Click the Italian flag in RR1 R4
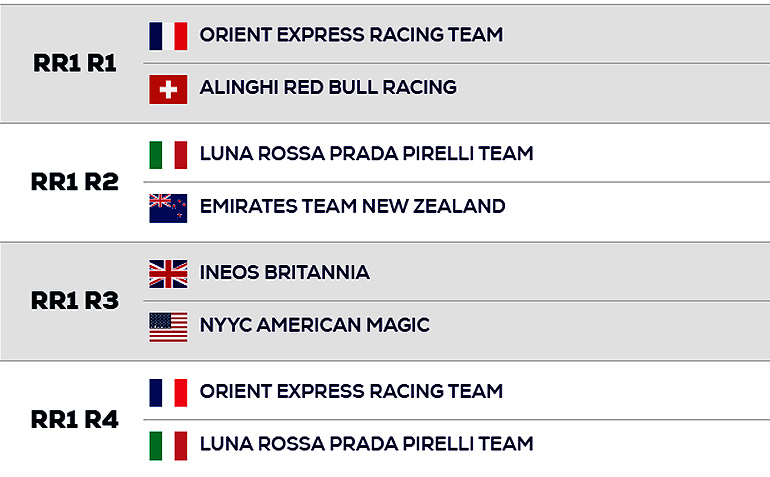 click(x=168, y=445)
